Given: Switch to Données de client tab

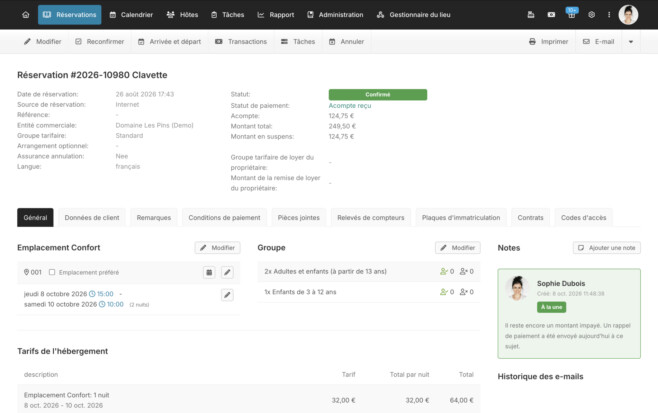Looking at the screenshot, I should [92, 217].
